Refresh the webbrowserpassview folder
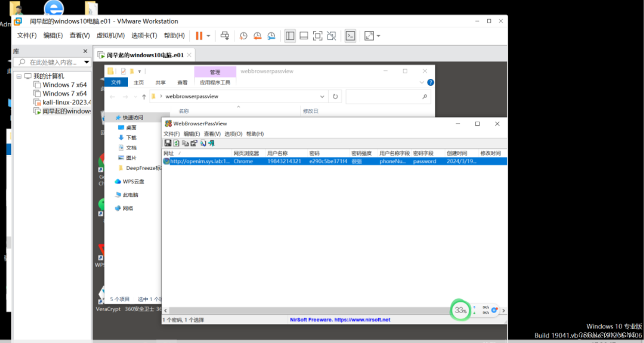The height and width of the screenshot is (343, 644). click(335, 96)
